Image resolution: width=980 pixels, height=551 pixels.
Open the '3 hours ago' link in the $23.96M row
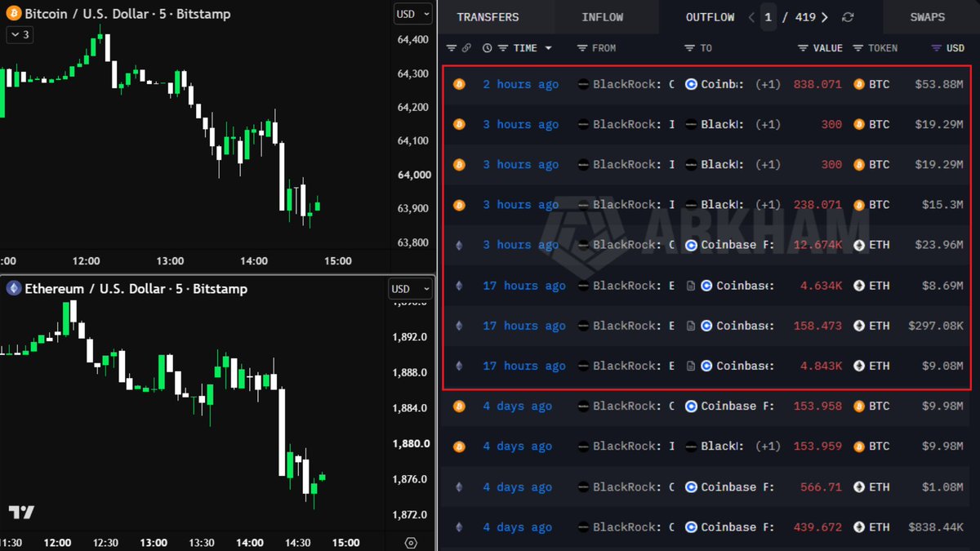pyautogui.click(x=521, y=245)
